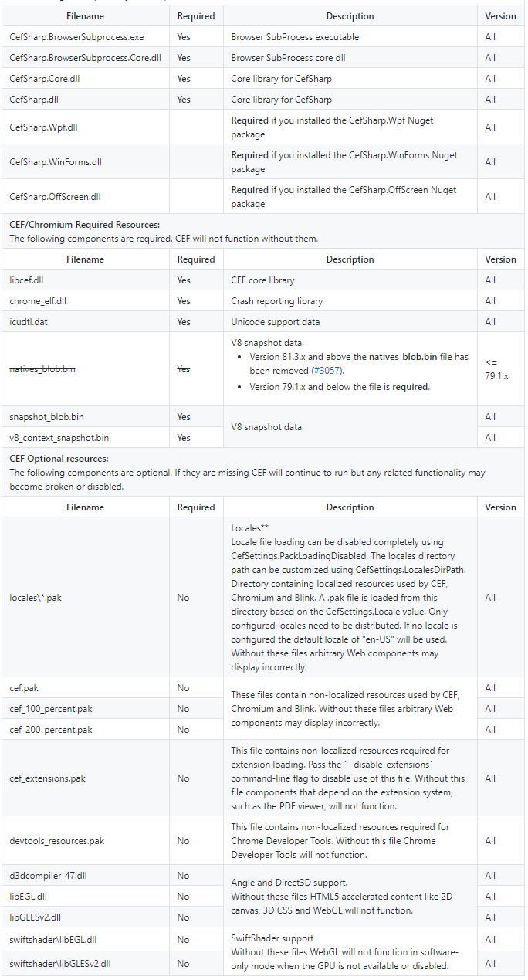Click the cef_extensions.pak filename
Screen dimensions: 528x980
pyautogui.click(x=48, y=778)
